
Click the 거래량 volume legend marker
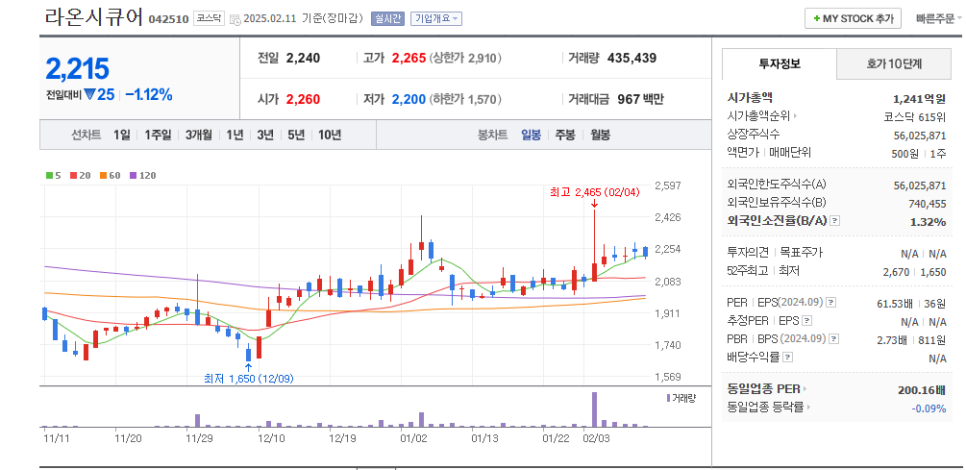click(668, 398)
